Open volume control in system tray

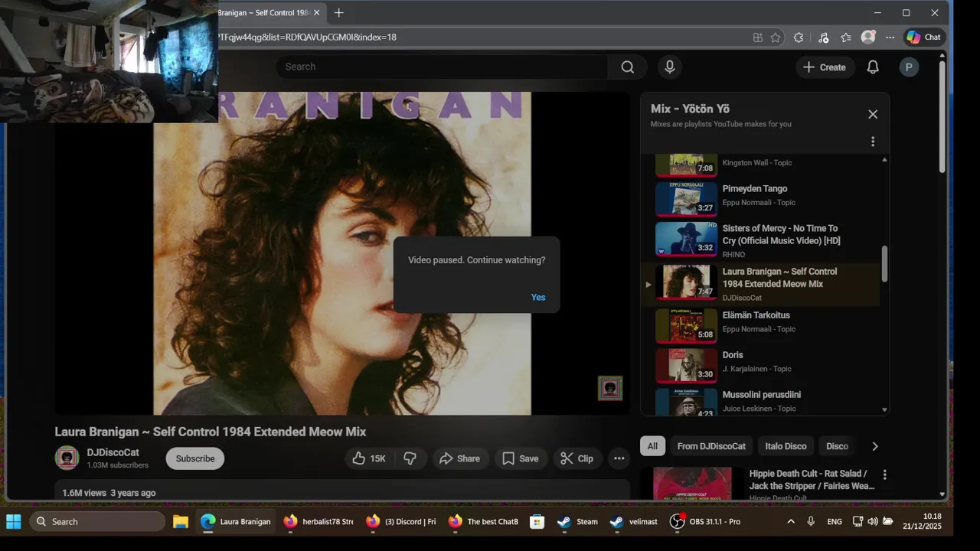tap(873, 521)
